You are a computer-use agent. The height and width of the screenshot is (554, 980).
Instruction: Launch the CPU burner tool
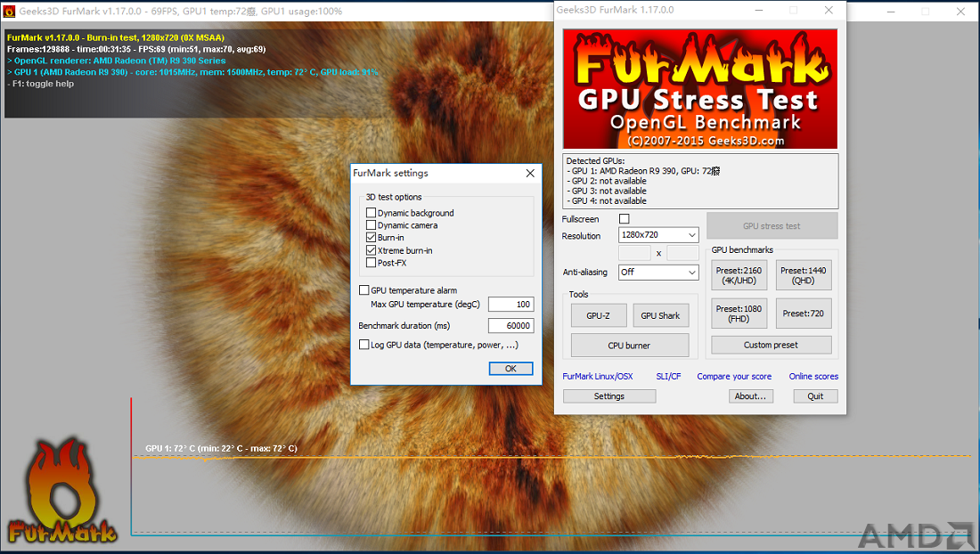(629, 346)
